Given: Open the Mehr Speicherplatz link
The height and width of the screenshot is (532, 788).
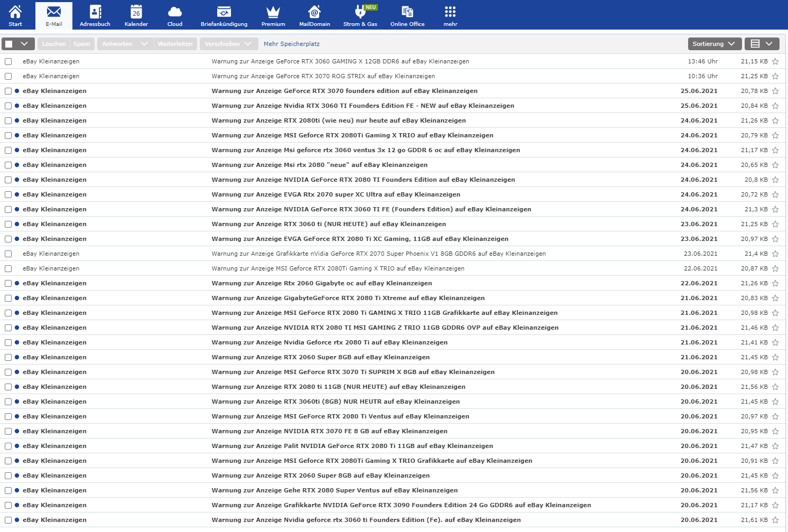Looking at the screenshot, I should point(292,44).
